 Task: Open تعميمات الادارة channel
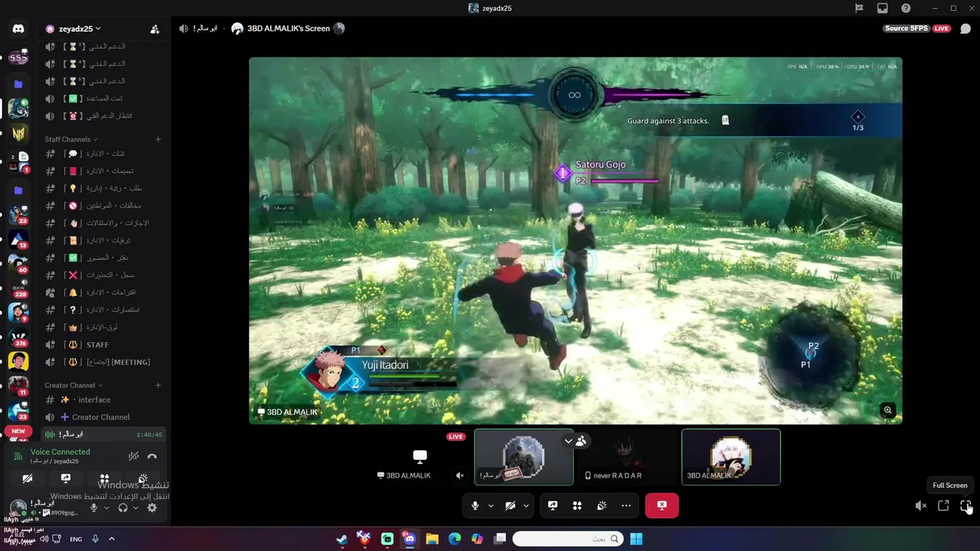[x=105, y=171]
